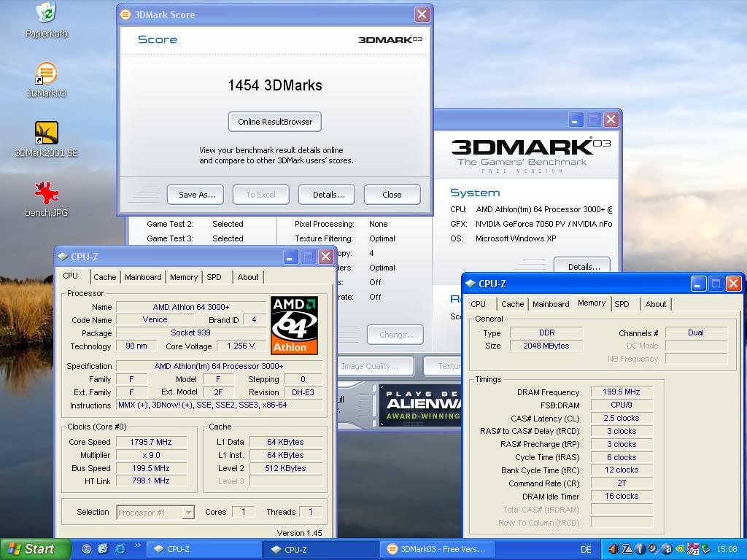Expand the quick launch chevron

click(x=138, y=545)
